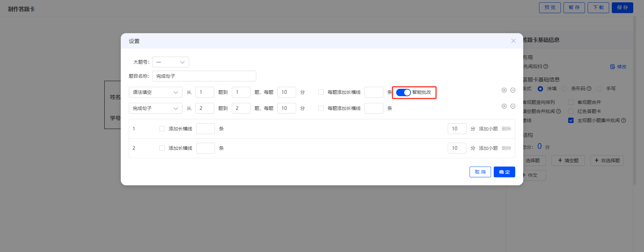Image resolution: width=644 pixels, height=252 pixels.
Task: Click the 非选择题 add button
Action: click(607, 161)
